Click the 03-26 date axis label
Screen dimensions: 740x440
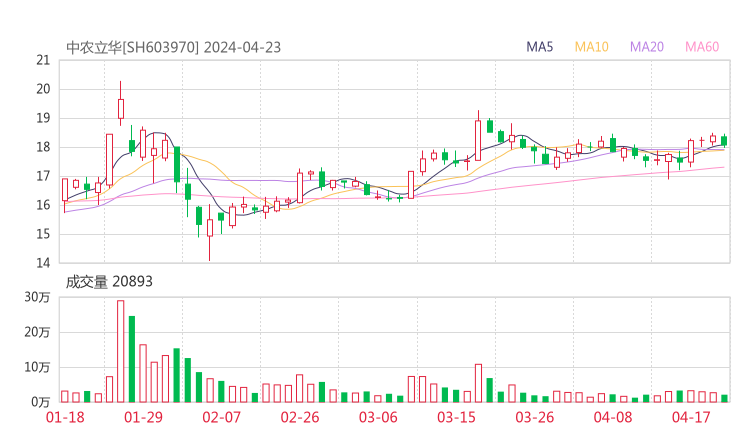point(535,417)
